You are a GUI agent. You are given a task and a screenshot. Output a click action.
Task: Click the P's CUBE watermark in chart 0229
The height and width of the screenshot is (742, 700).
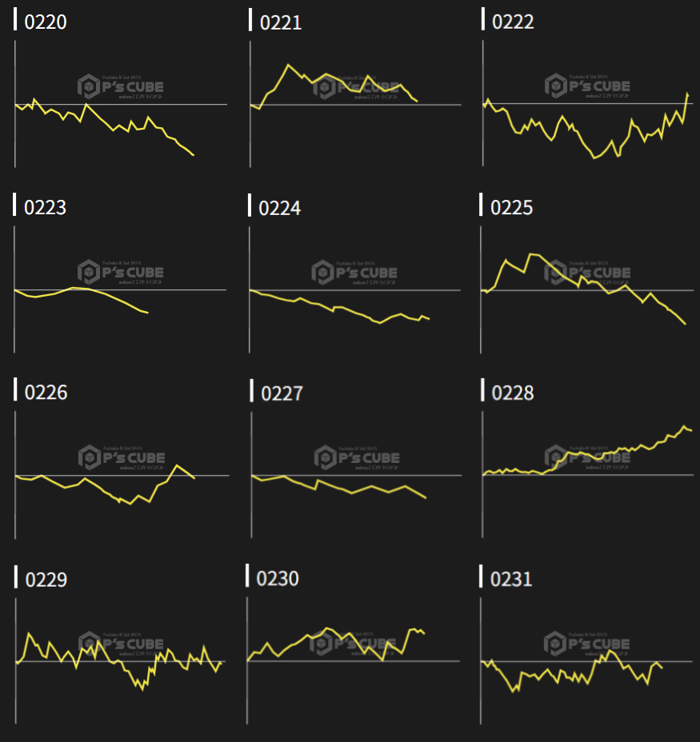[122, 644]
